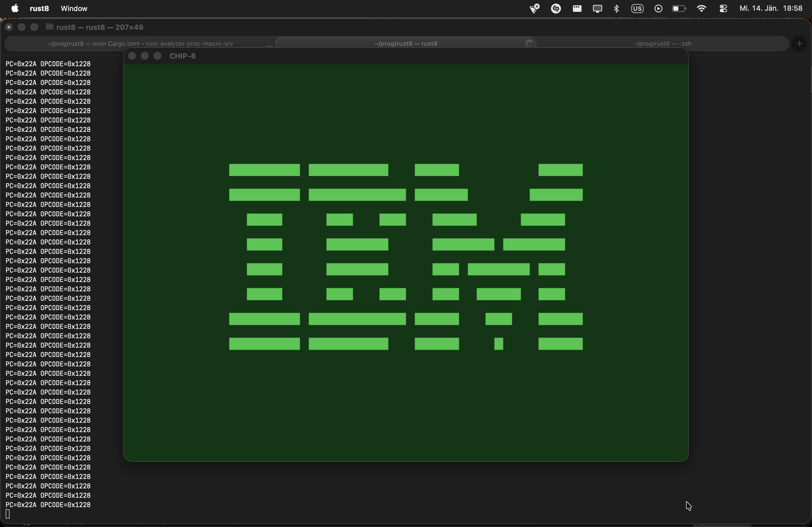Open the rust8 application menu
This screenshot has width=812, height=527.
coord(39,8)
